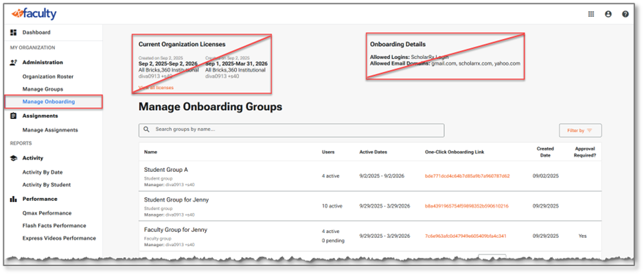Click Faculty Group for Jenny onboarding link
644x275 pixels.
(465, 236)
